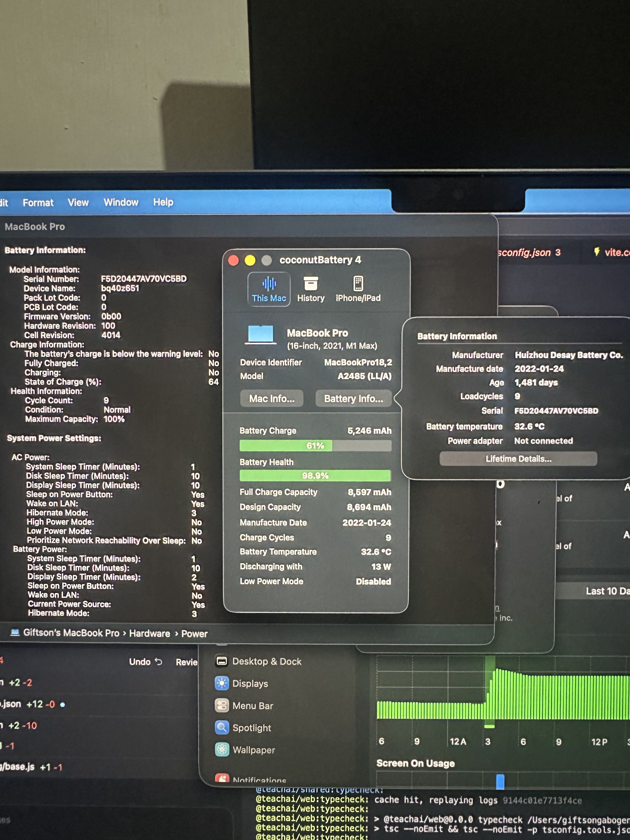
Task: Click the Age 1,481 days value
Action: pos(536,382)
